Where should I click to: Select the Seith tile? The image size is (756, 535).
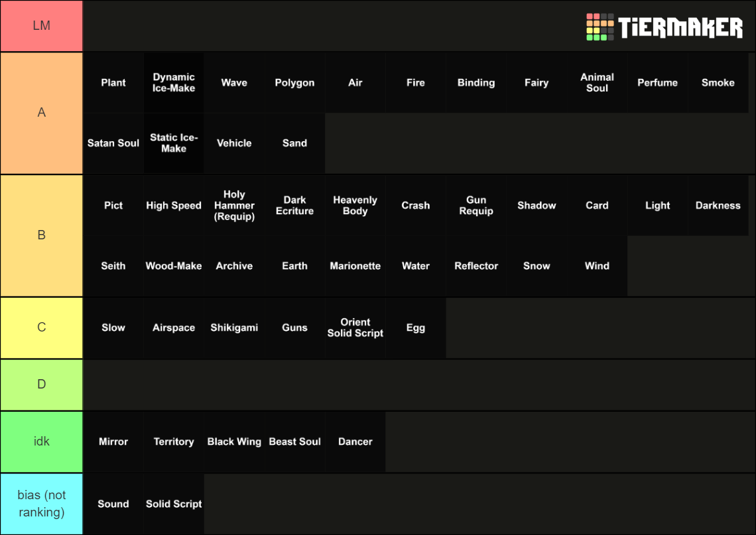click(x=113, y=266)
